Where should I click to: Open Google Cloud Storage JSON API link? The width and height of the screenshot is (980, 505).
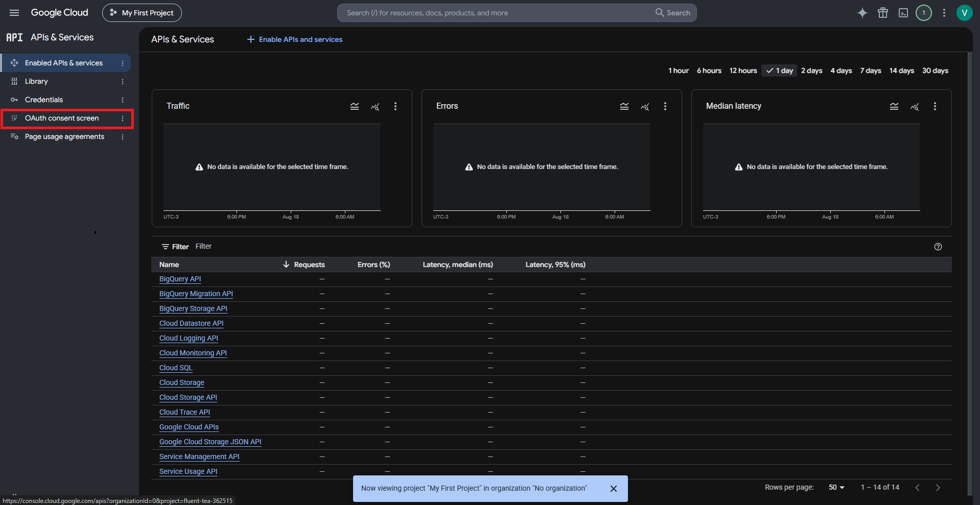coord(210,442)
